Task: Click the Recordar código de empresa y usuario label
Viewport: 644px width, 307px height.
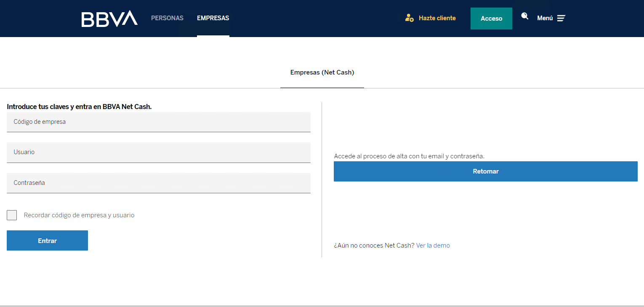Action: 79,215
